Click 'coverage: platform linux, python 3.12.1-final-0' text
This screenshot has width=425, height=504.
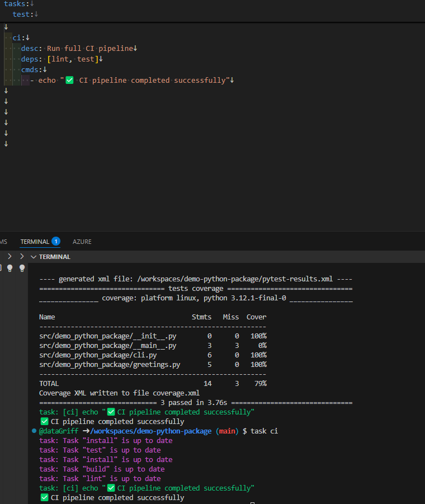(x=193, y=298)
